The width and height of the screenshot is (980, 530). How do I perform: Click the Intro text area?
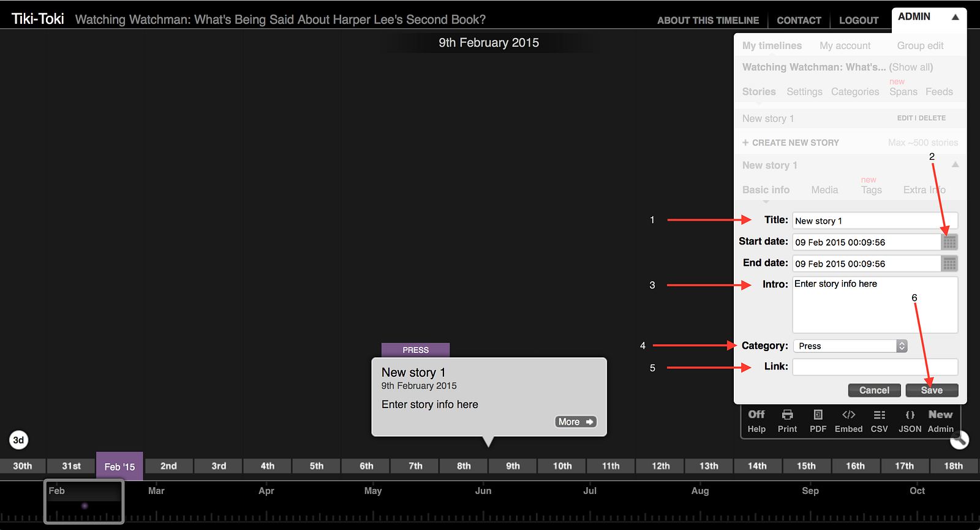click(875, 305)
